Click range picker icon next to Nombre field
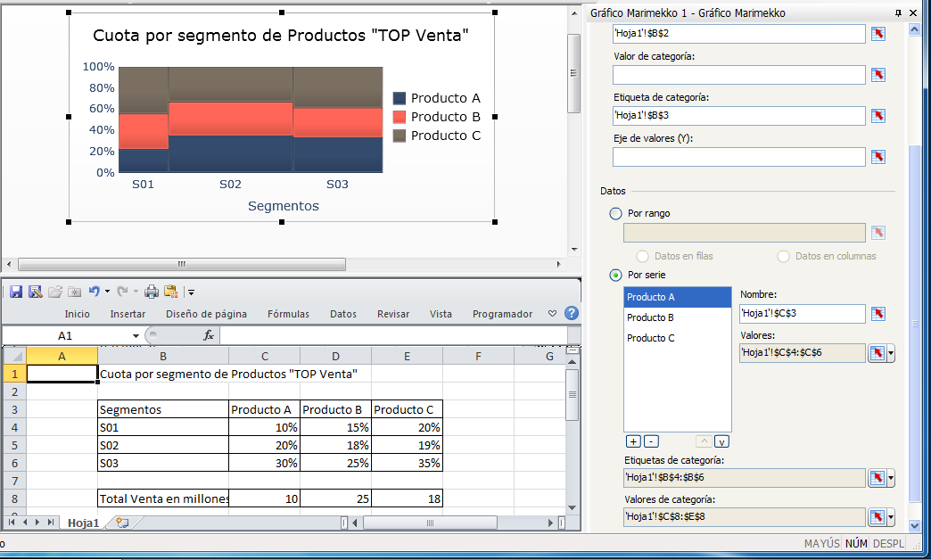931x560 pixels. [x=877, y=314]
